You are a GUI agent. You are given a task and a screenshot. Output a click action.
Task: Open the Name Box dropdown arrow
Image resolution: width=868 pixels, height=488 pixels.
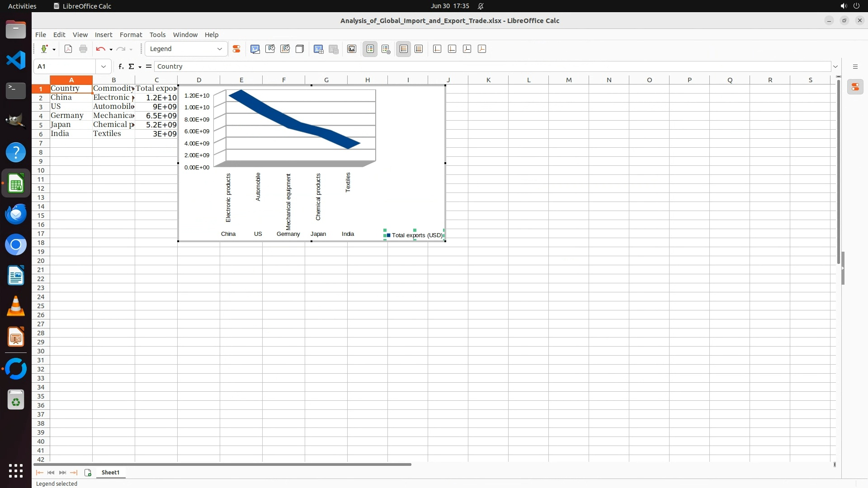[104, 66]
